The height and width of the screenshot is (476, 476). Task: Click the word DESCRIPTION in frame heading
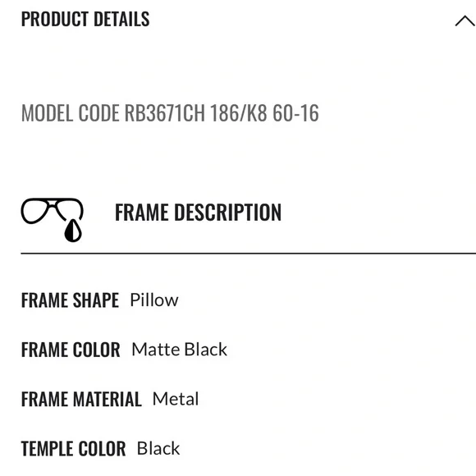[x=228, y=213]
